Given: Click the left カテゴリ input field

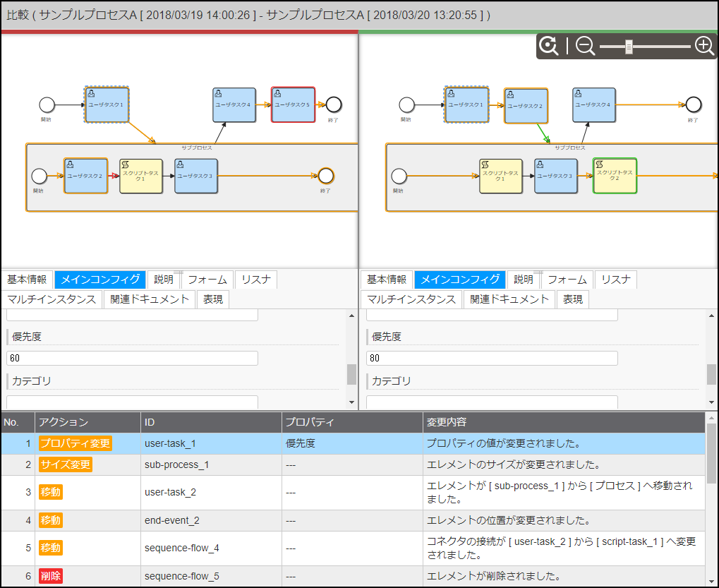Looking at the screenshot, I should pos(132,402).
